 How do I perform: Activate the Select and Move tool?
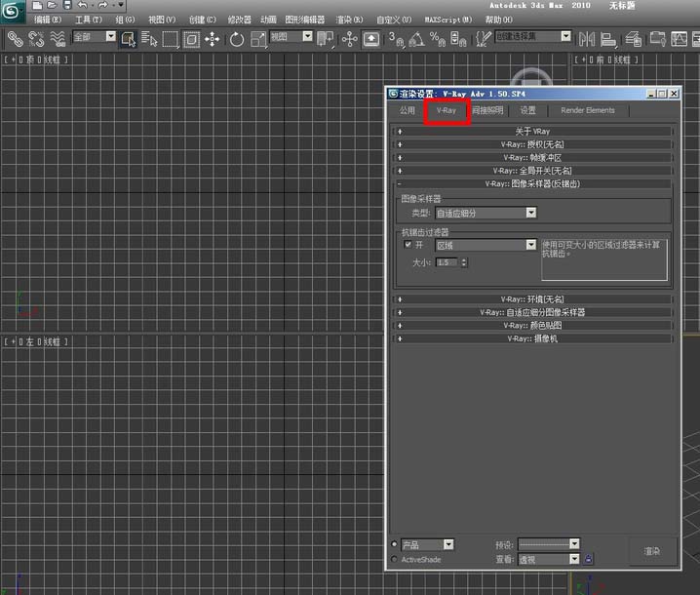213,39
